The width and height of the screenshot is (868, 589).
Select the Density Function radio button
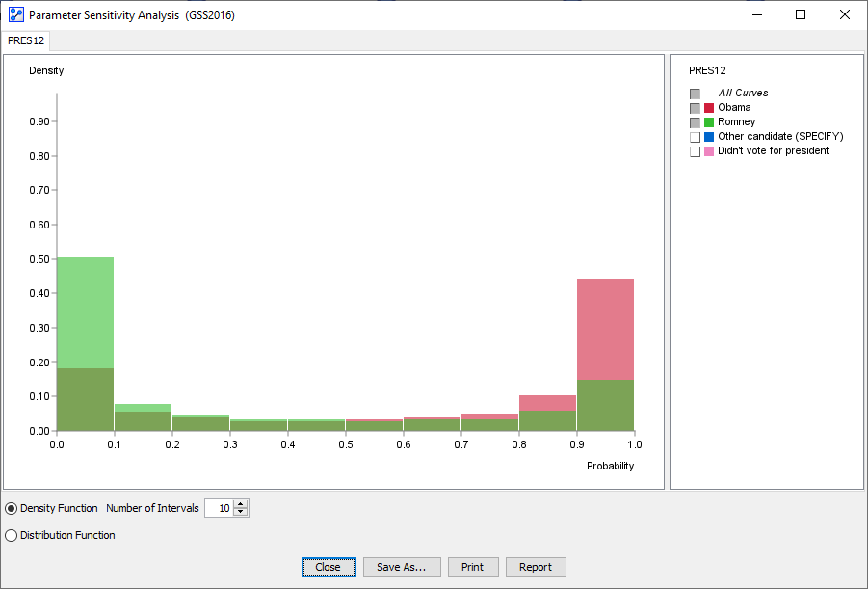click(x=10, y=508)
